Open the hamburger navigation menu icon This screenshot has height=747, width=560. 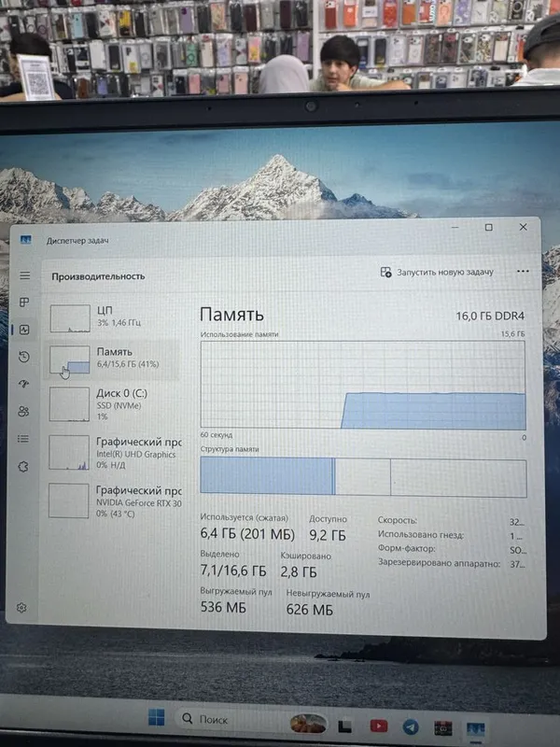pyautogui.click(x=25, y=275)
